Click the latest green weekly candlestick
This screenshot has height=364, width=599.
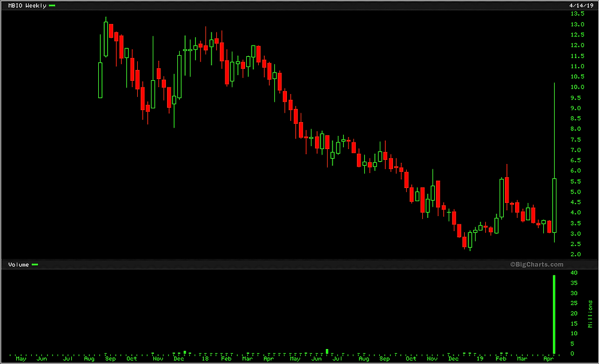click(x=554, y=205)
